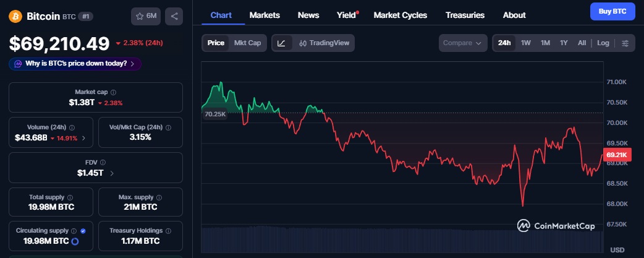Viewport: 644px width, 258px height.
Task: Open chart settings sliders icon
Action: 625,43
